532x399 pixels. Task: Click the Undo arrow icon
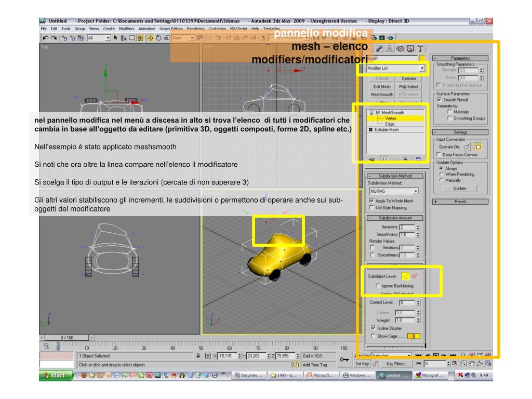point(46,38)
